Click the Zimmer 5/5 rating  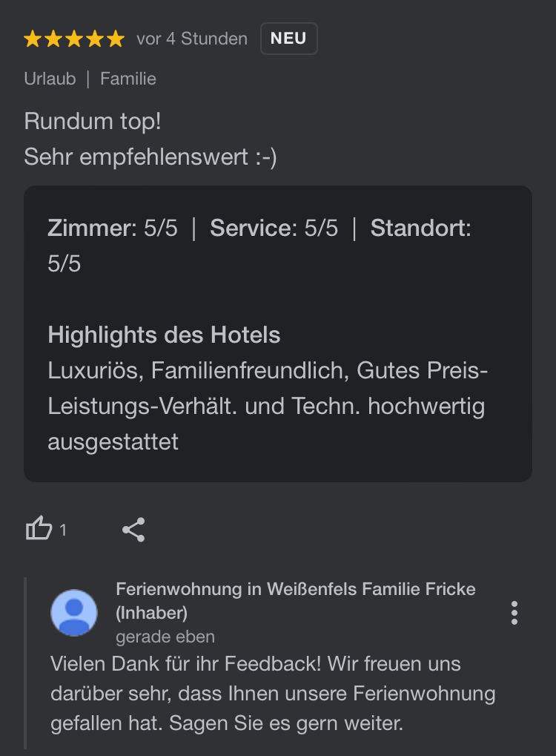113,229
